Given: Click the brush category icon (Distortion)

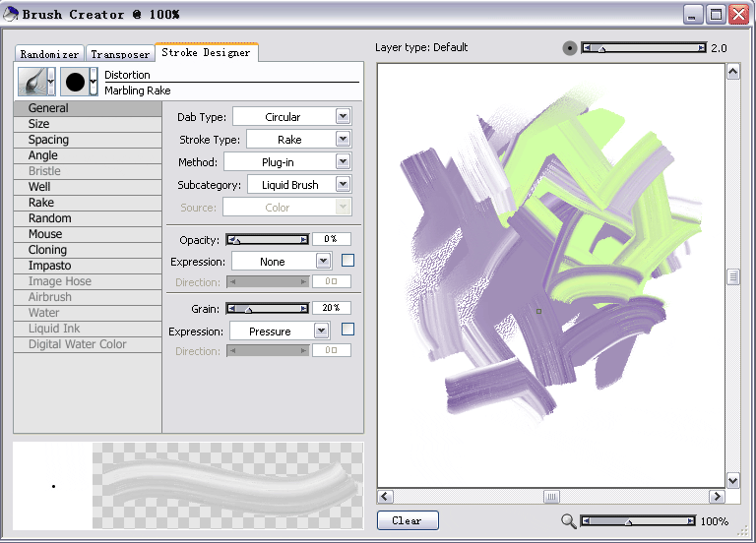Looking at the screenshot, I should (x=32, y=81).
